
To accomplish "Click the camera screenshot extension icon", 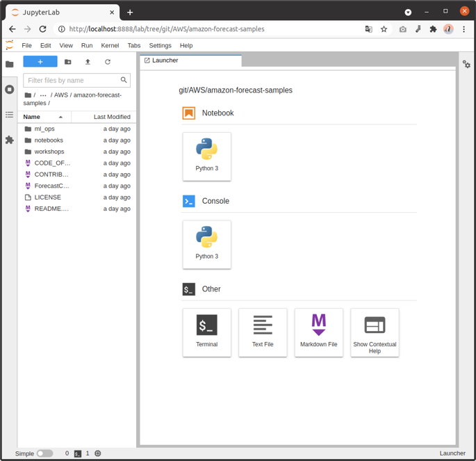I will tap(402, 29).
